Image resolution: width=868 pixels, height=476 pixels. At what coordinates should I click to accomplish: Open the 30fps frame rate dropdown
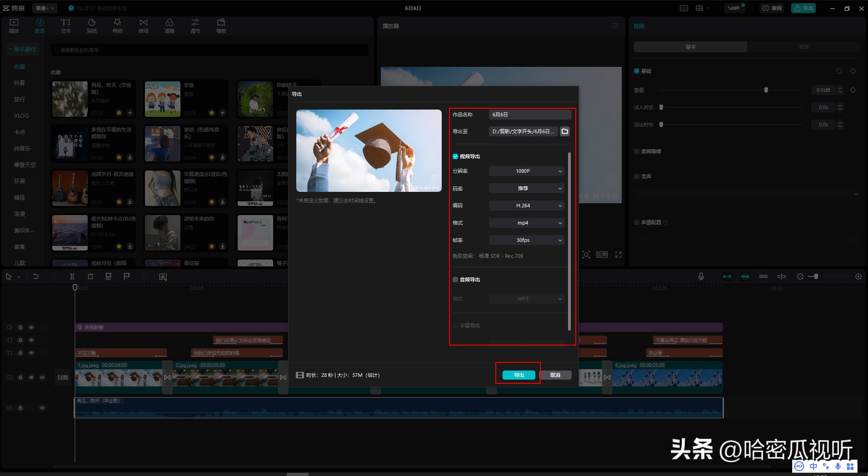(526, 240)
